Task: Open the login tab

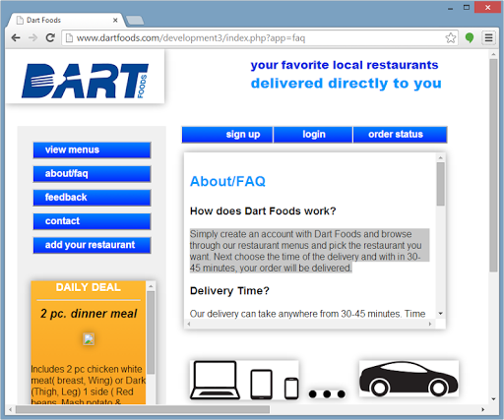Action: tap(313, 135)
